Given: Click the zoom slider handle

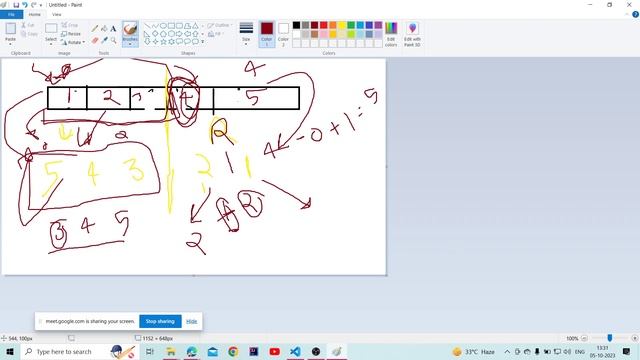Looking at the screenshot, I should (x=609, y=338).
